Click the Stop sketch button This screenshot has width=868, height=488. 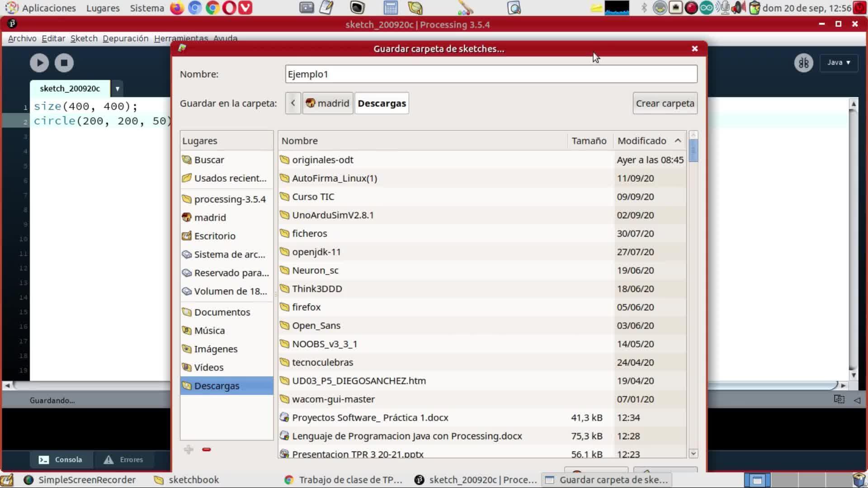click(x=64, y=63)
